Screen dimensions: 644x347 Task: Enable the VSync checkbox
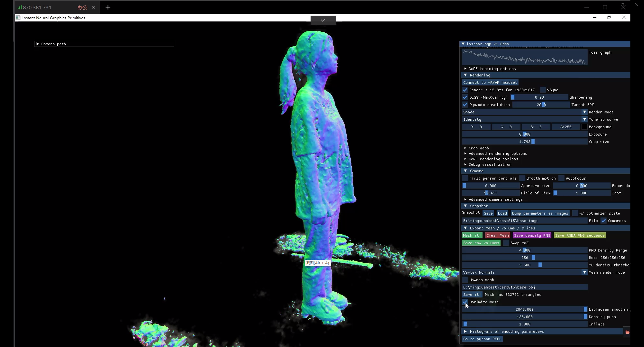coord(543,90)
